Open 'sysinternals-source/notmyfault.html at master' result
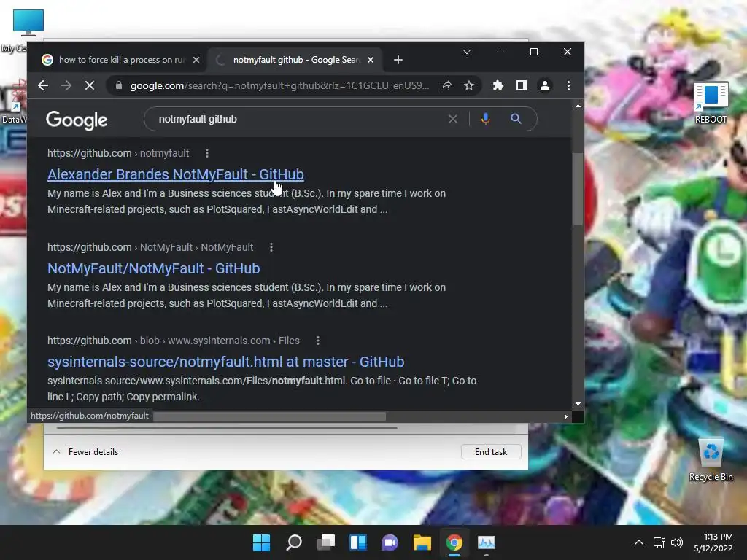The height and width of the screenshot is (560, 747). [x=226, y=362]
